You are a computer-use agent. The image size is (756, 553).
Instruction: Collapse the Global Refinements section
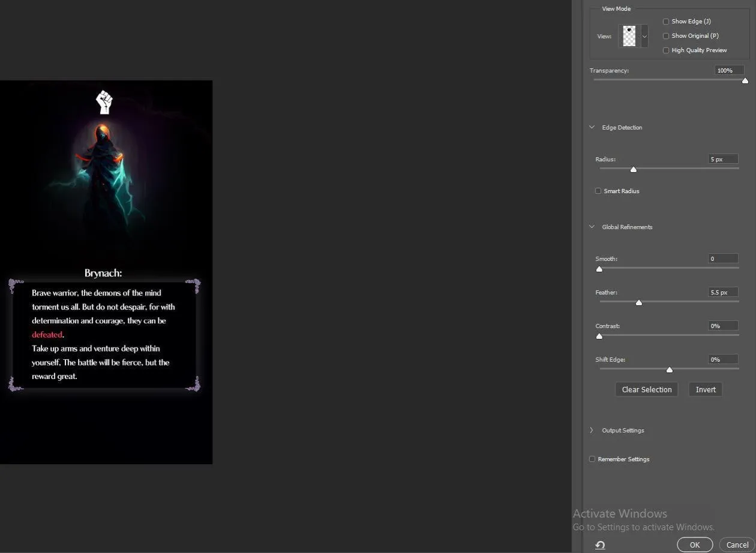591,227
